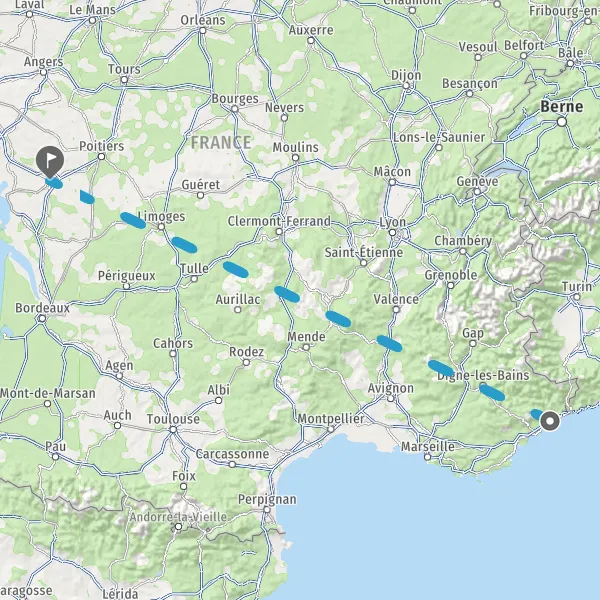Click the Marseille city dot
Image resolution: width=600 pixels, height=600 pixels.
427,457
